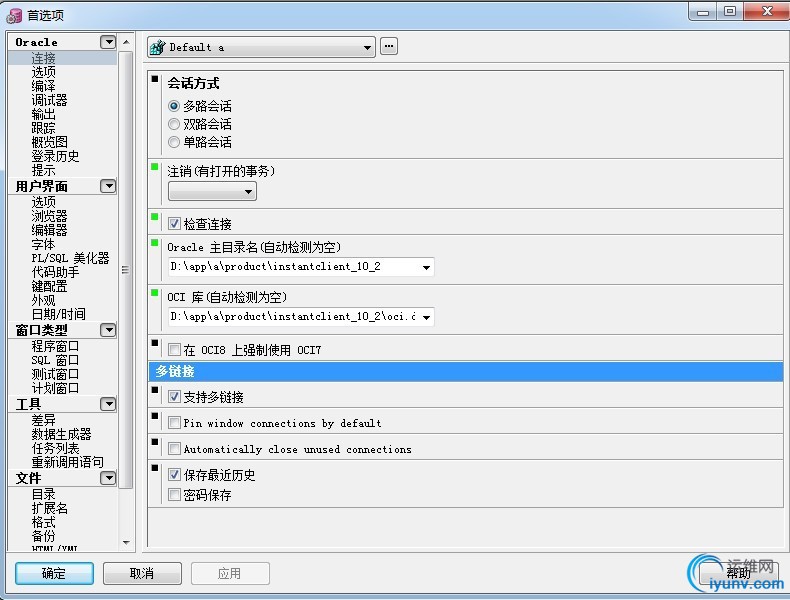Image resolution: width=790 pixels, height=600 pixels.
Task: Open 重新调用语句 preferences page
Action: (x=68, y=462)
